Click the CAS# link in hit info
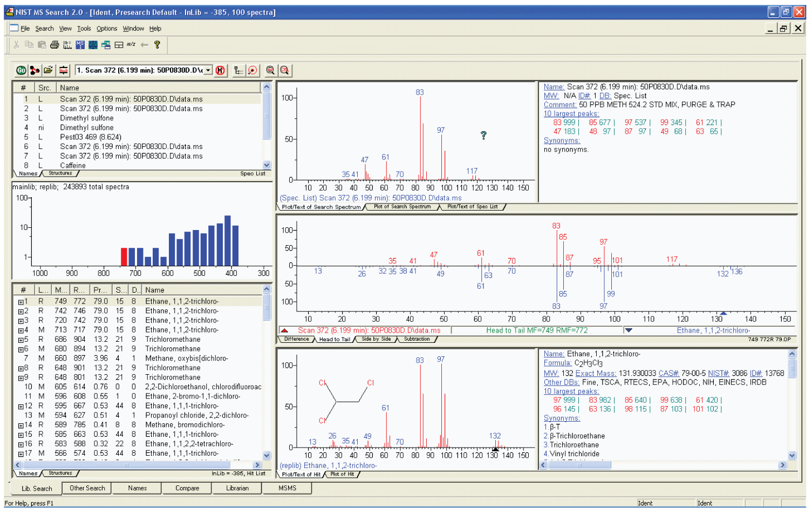The height and width of the screenshot is (514, 812). click(668, 373)
